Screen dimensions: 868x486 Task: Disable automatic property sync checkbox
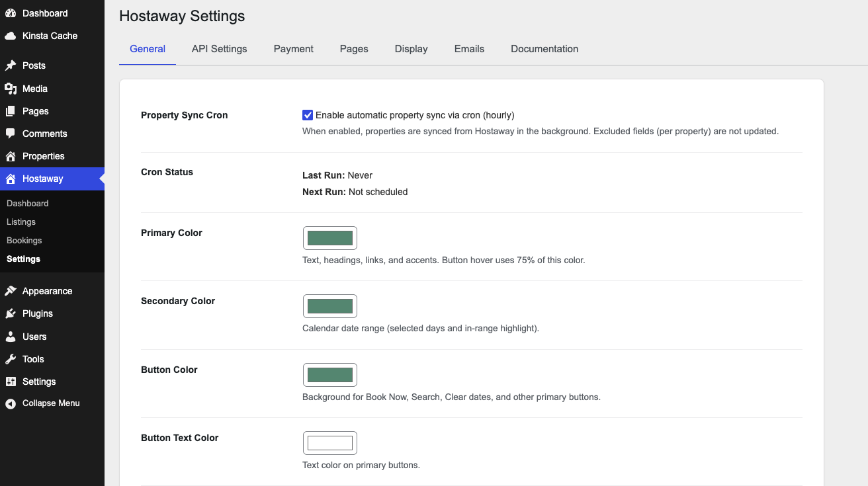tap(308, 115)
